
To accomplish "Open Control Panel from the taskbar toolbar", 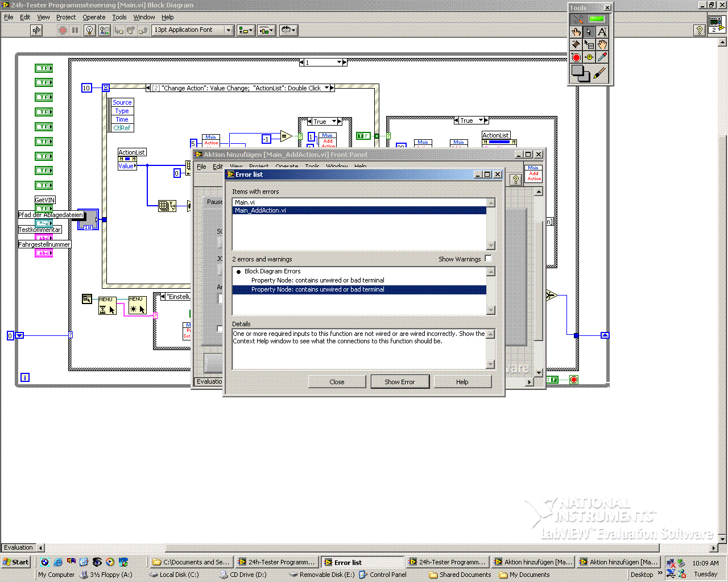I will tap(383, 575).
